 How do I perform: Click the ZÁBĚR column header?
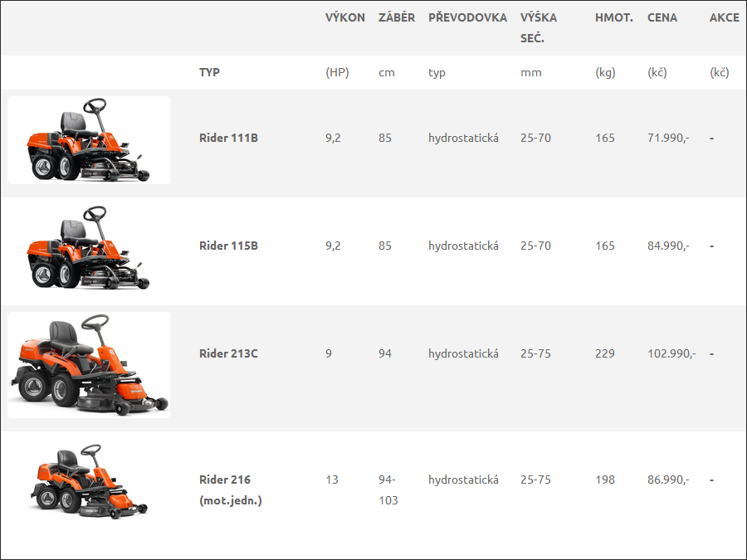(396, 17)
